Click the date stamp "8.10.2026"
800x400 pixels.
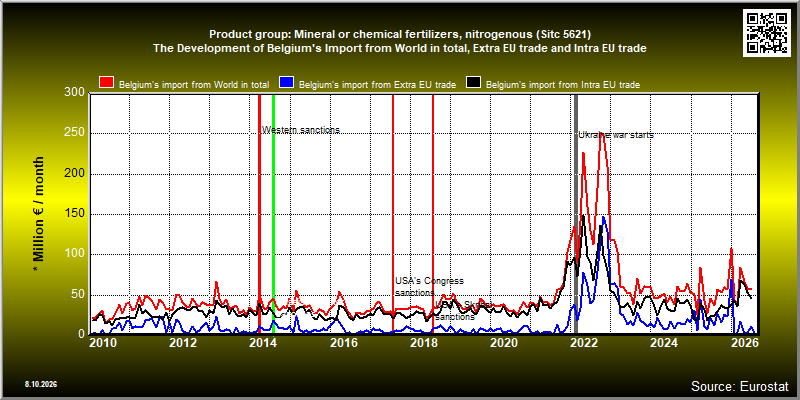(41, 384)
